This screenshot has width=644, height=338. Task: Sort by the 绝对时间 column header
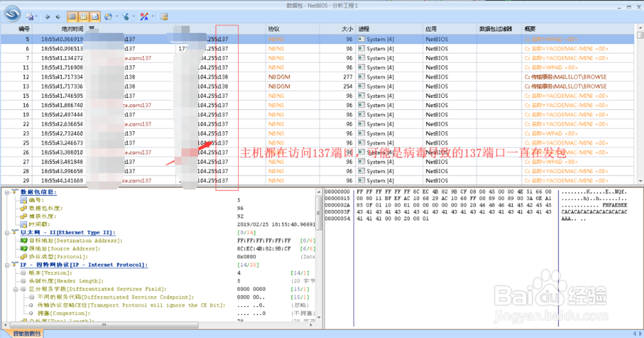point(58,29)
